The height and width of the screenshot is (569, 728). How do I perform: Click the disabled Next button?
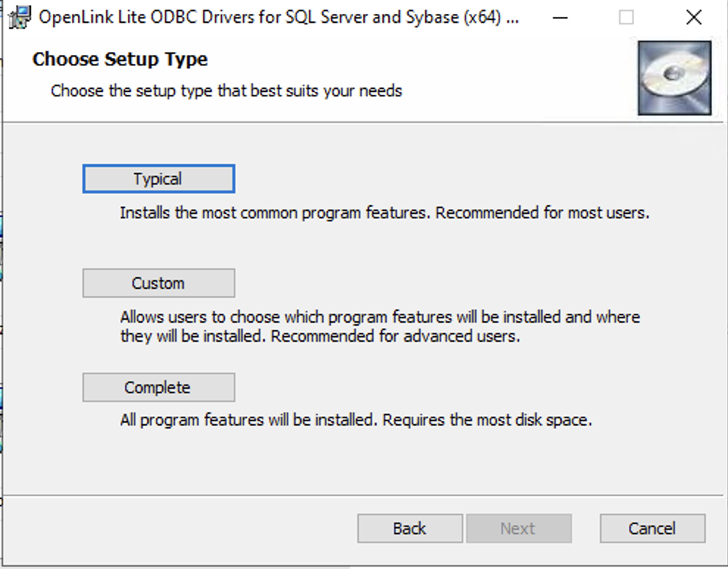click(518, 528)
